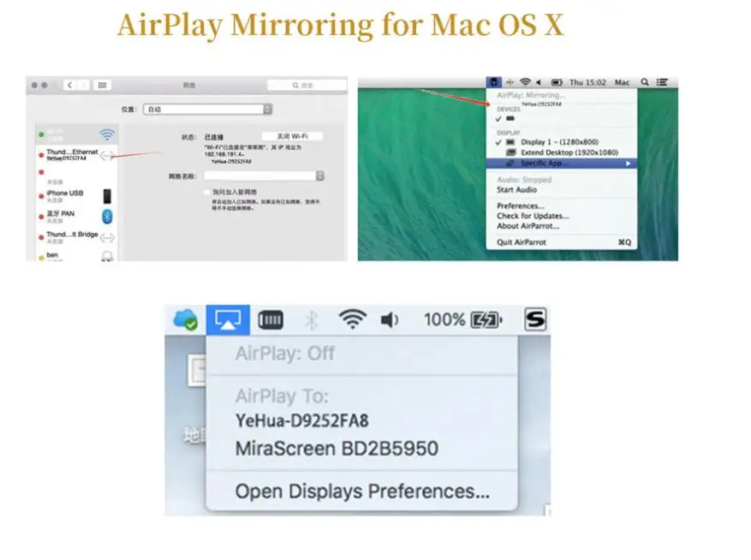Viewport: 751px width, 560px height.
Task: Open Notification Center list icon
Action: [x=662, y=82]
